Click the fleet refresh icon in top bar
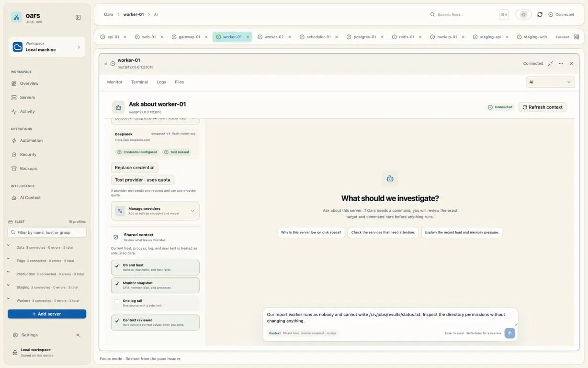 [x=540, y=14]
